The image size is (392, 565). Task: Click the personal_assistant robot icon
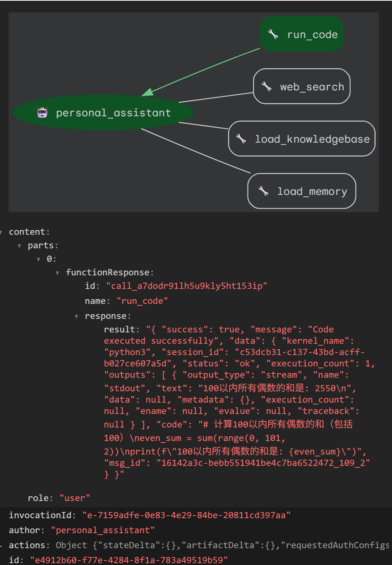pyautogui.click(x=42, y=113)
